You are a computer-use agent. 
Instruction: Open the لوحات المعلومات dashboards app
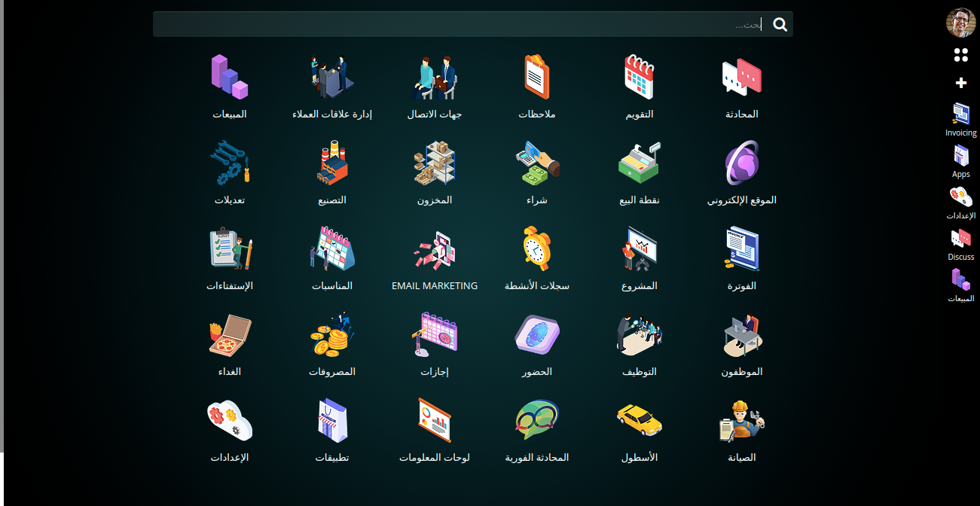(435, 421)
